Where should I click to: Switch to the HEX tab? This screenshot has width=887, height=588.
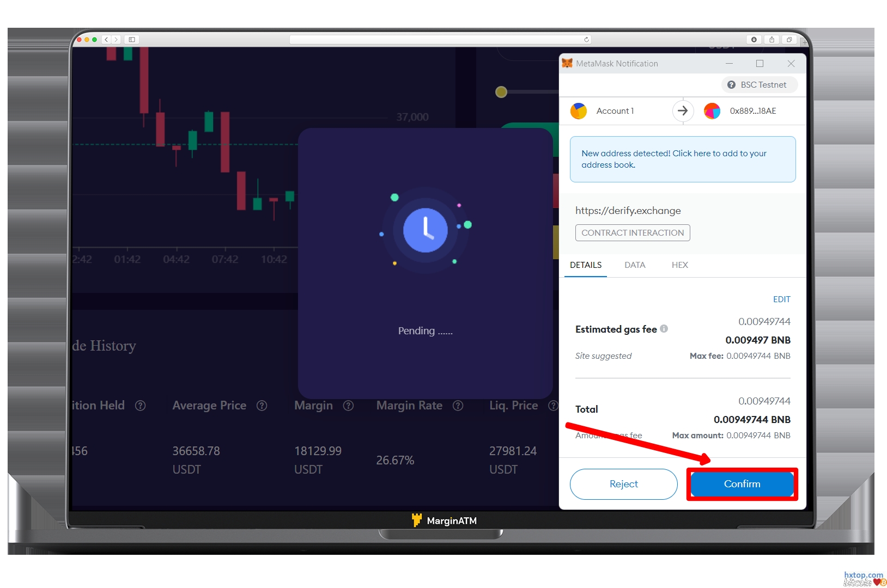point(680,265)
